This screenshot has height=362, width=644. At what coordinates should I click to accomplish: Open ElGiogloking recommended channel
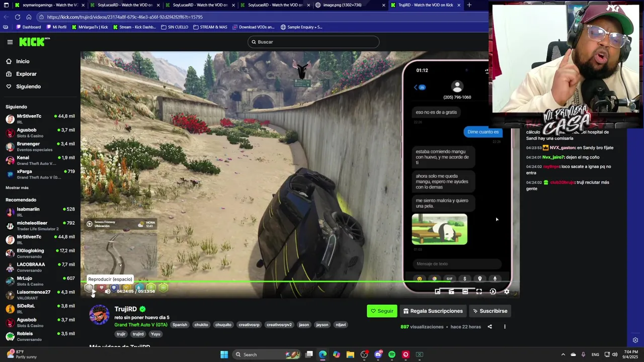coord(40,253)
